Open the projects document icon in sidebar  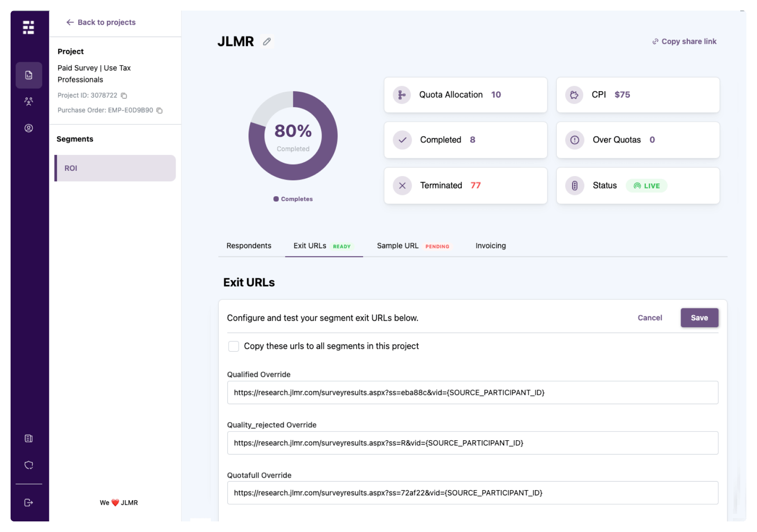[x=29, y=75]
